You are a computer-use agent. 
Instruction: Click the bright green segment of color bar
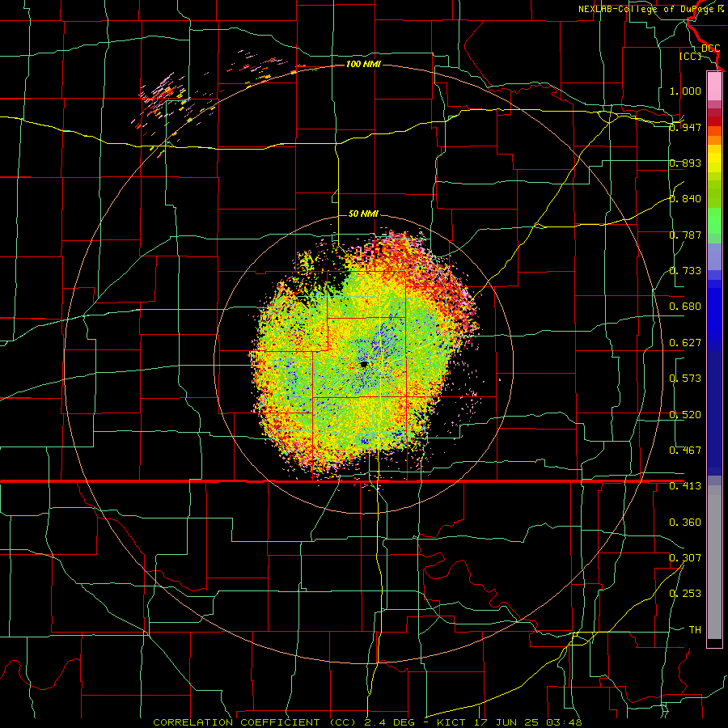(x=714, y=221)
